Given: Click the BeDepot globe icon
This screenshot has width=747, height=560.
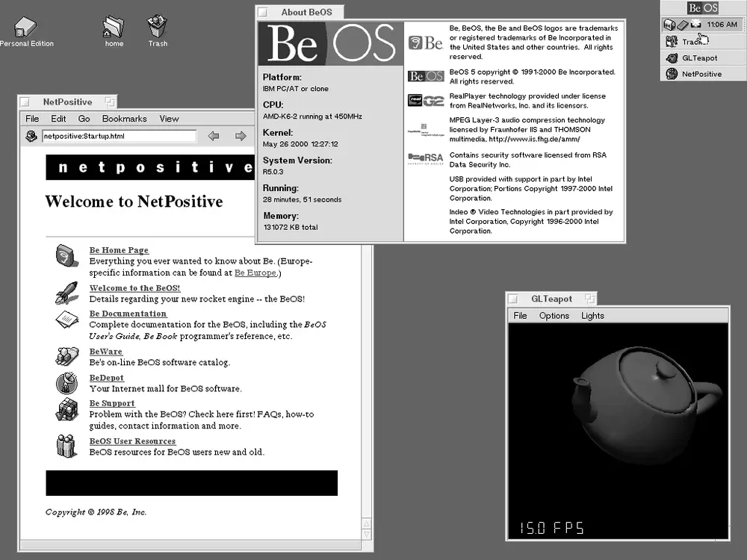Looking at the screenshot, I should pos(66,383).
